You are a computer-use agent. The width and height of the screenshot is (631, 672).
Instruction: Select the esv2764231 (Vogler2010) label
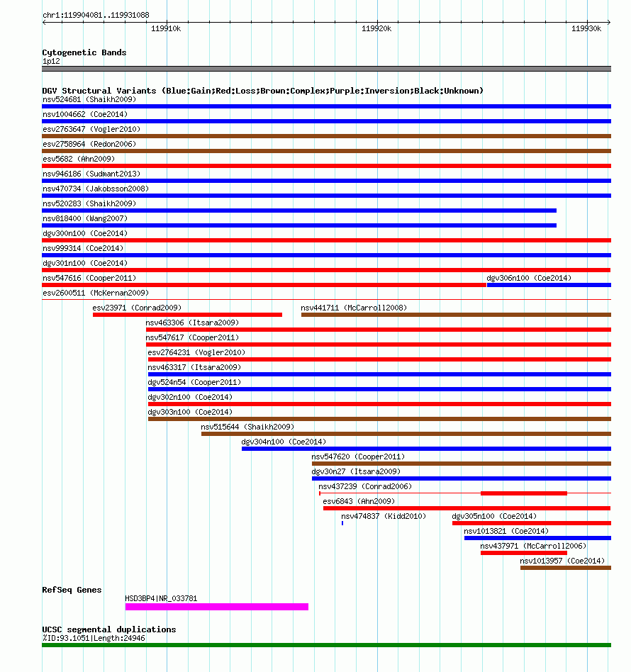(197, 353)
